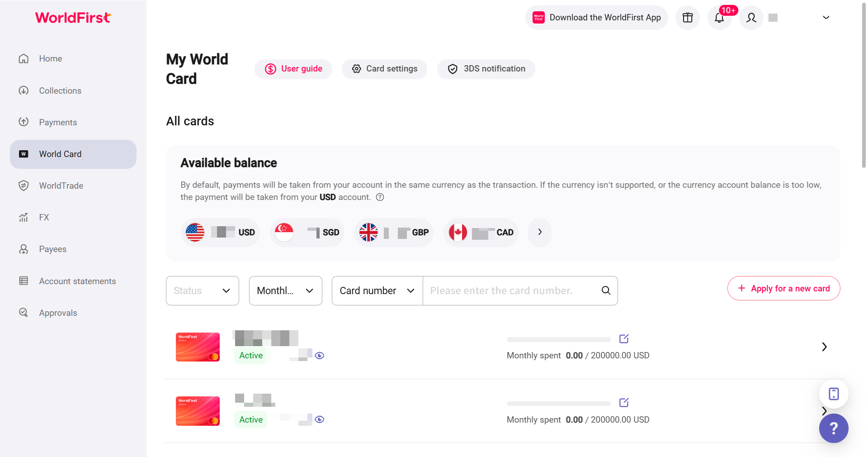Click the card number search magnifier

click(x=606, y=290)
